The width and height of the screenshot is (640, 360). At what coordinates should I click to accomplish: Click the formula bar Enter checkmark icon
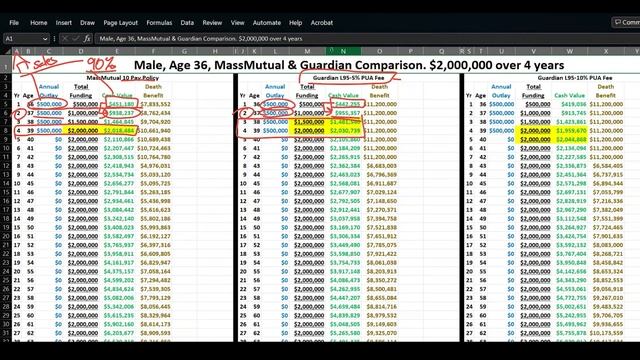pos(76,39)
